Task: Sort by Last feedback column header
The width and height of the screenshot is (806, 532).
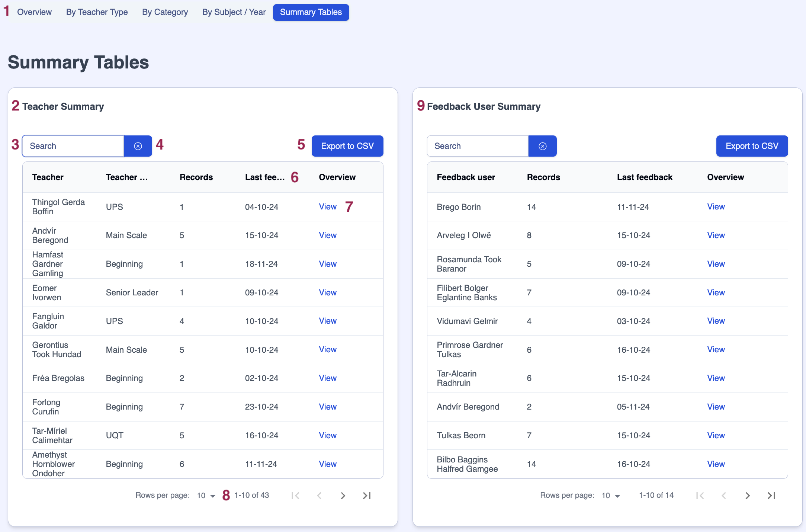Action: (x=645, y=177)
